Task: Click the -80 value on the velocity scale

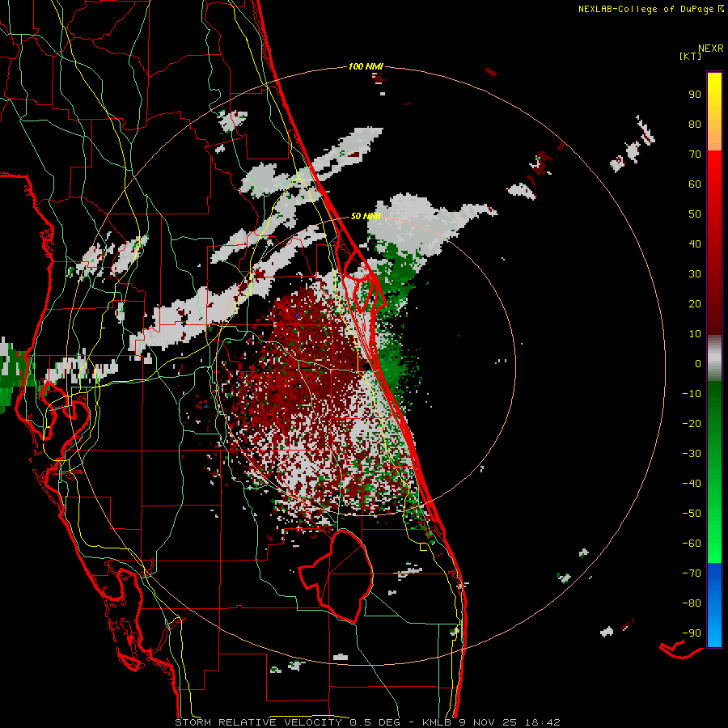Action: 692,603
